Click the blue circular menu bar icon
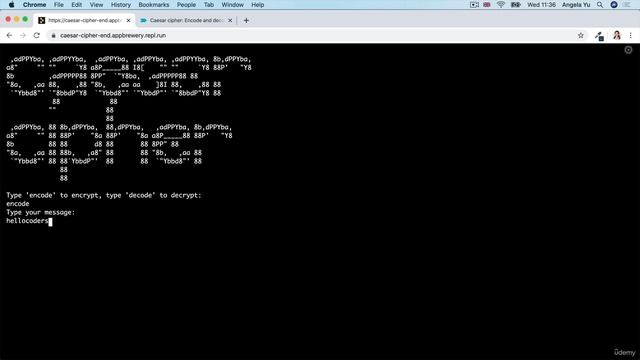Screen dimensions: 640x360 point(614,5)
